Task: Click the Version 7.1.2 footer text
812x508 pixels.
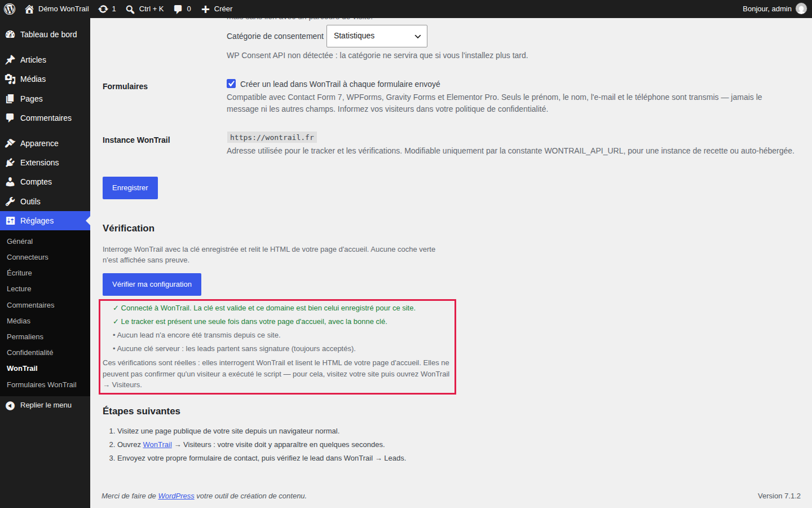Action: [779, 496]
